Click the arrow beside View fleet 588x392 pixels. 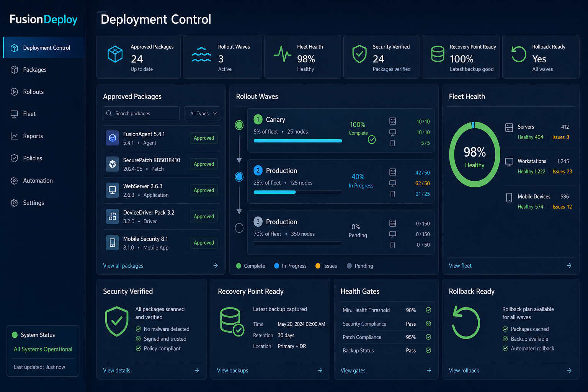pos(569,266)
